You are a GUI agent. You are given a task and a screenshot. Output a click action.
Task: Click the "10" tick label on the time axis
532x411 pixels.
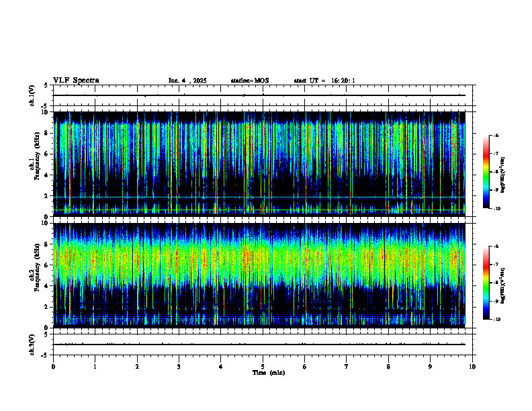[x=472, y=367]
